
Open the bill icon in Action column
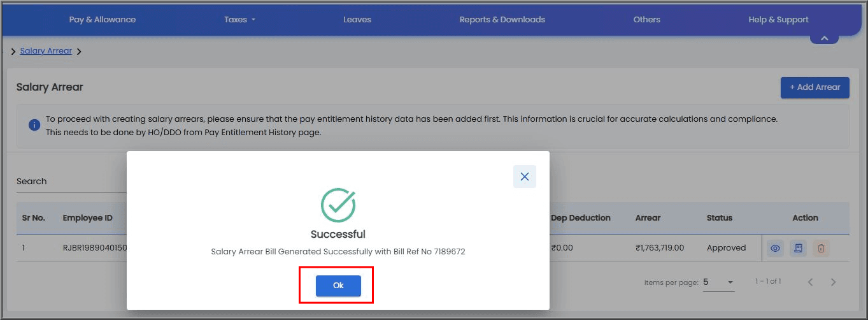pyautogui.click(x=798, y=249)
